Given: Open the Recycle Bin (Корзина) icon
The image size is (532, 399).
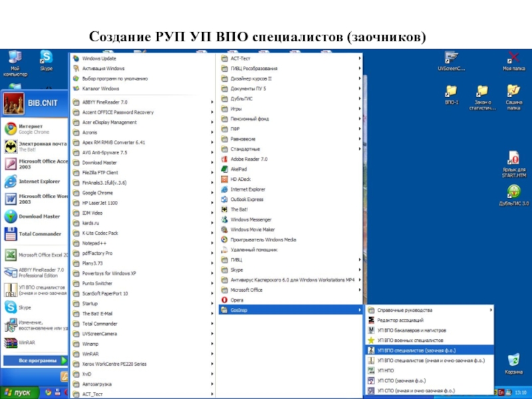Looking at the screenshot, I should (513, 364).
